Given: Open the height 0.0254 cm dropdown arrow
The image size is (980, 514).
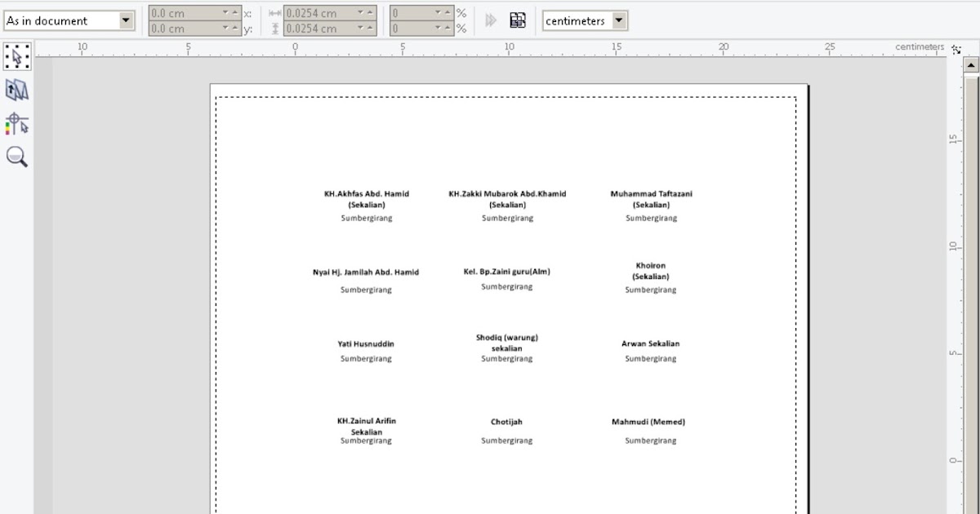Looking at the screenshot, I should [x=361, y=29].
